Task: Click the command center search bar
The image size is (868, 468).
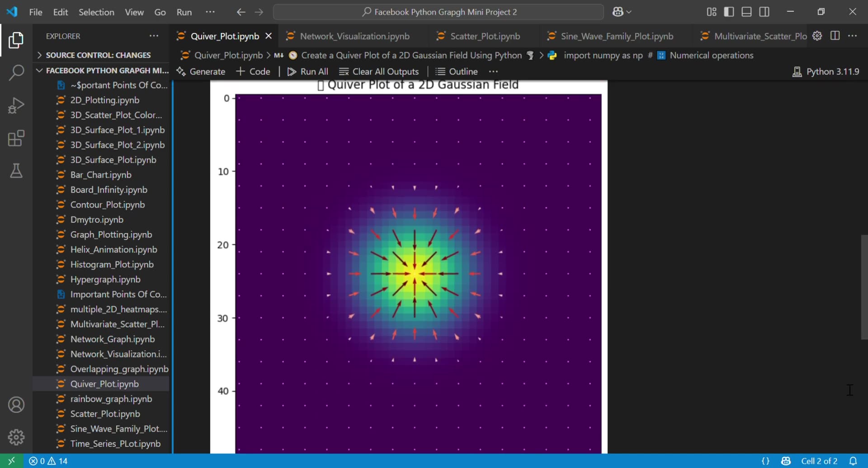Action: click(439, 12)
